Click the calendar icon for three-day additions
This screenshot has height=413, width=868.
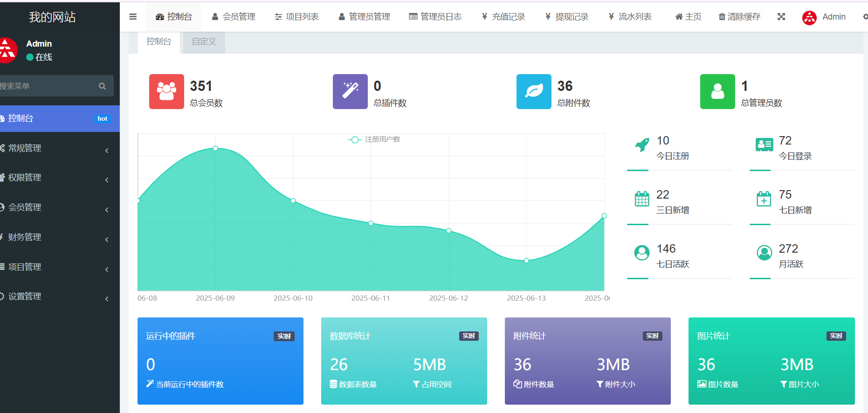click(x=642, y=199)
